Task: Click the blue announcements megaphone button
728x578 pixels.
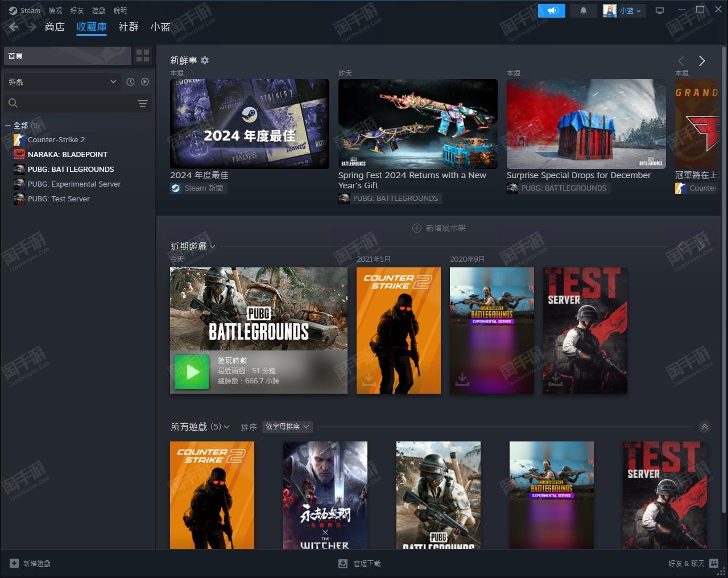Action: coord(552,11)
